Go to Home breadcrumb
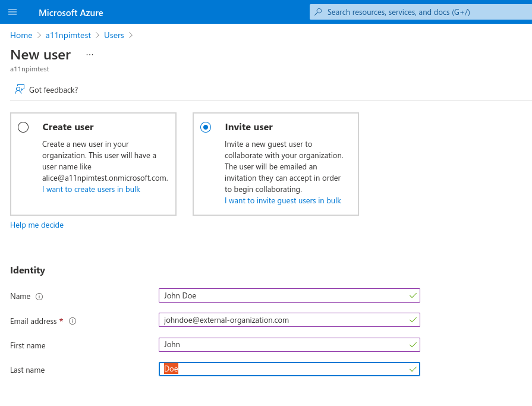532x406 pixels. point(21,35)
